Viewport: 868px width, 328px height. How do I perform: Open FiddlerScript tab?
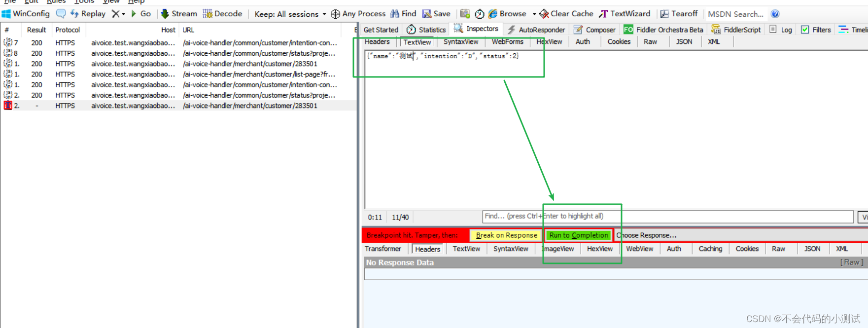(736, 30)
